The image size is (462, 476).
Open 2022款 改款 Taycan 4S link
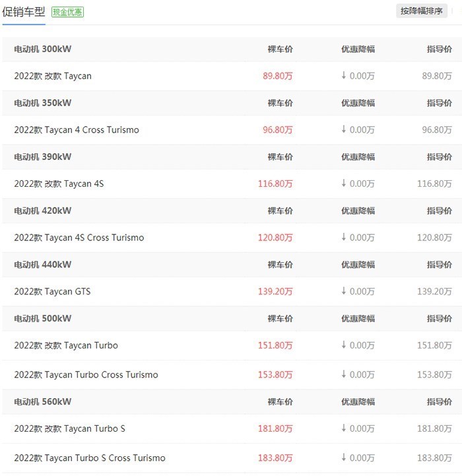tap(59, 184)
